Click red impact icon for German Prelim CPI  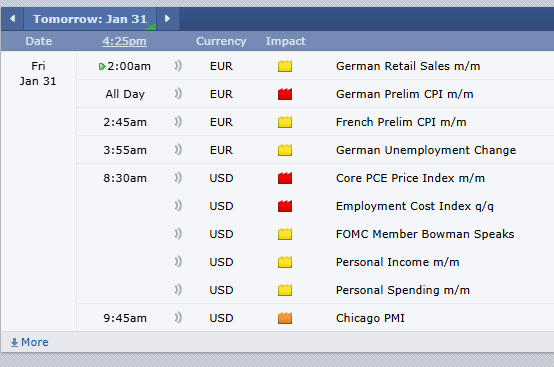tap(285, 94)
